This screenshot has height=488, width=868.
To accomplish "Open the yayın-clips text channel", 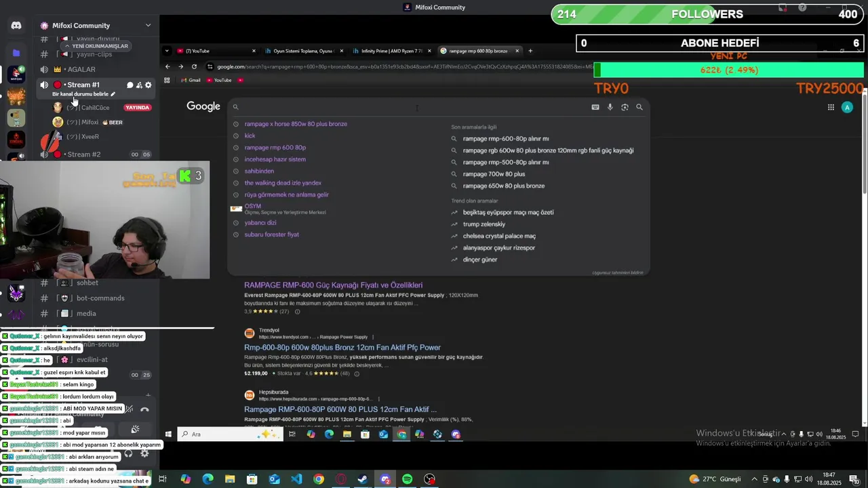I will (x=94, y=54).
